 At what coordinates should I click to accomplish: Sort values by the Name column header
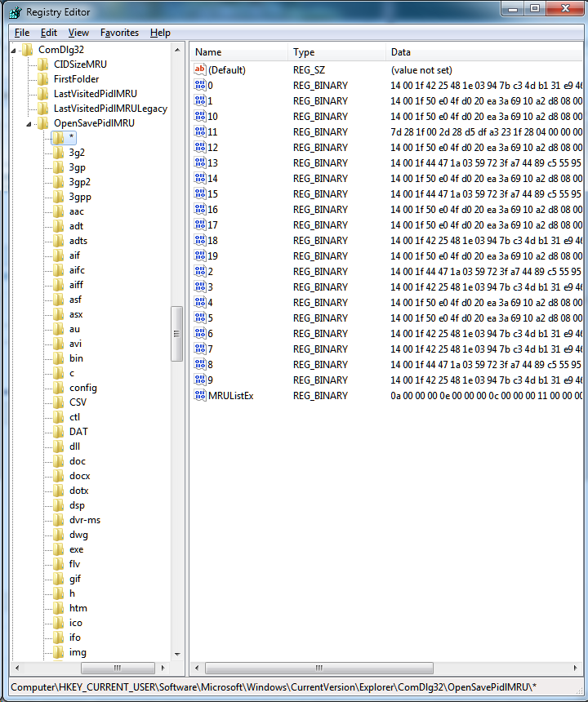click(x=239, y=52)
